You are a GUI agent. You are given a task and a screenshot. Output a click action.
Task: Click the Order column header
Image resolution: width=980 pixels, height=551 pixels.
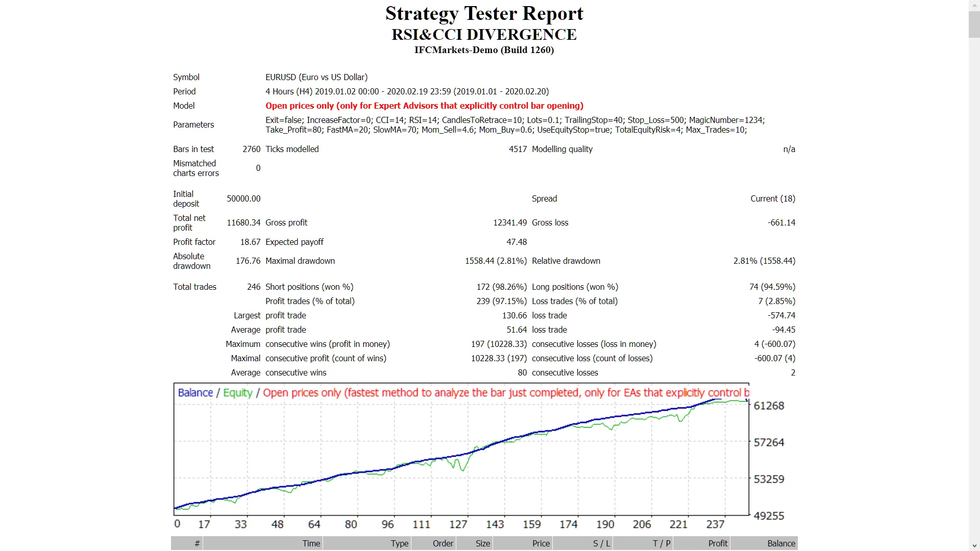click(443, 543)
